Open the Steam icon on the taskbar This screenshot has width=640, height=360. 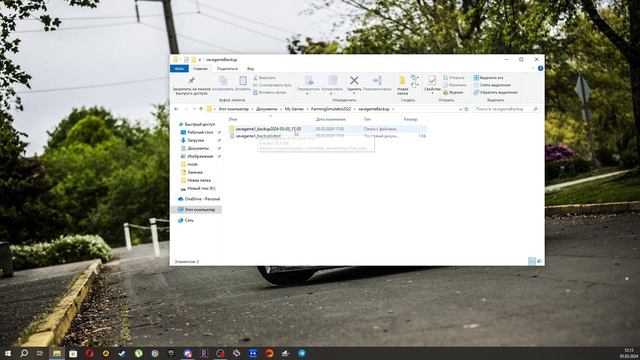pos(122,353)
